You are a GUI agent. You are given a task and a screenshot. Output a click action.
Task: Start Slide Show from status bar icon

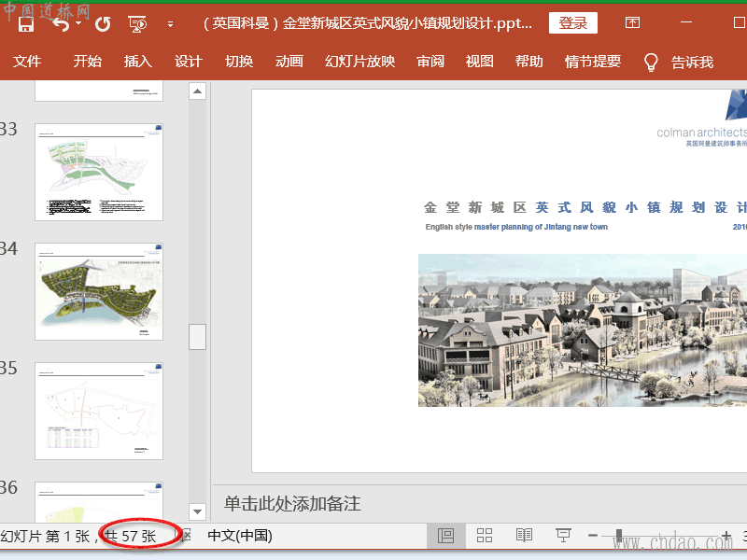pos(563,536)
